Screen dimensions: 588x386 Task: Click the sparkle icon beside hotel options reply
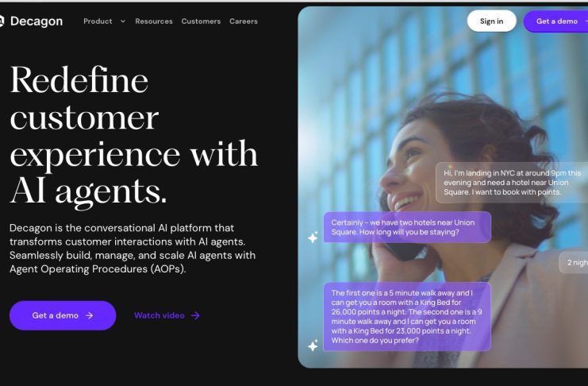pos(313,345)
